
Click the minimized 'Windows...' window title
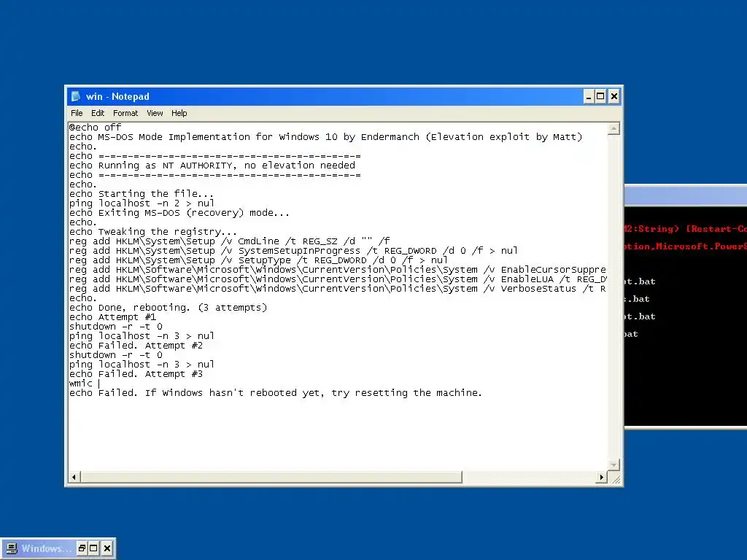tap(46, 548)
